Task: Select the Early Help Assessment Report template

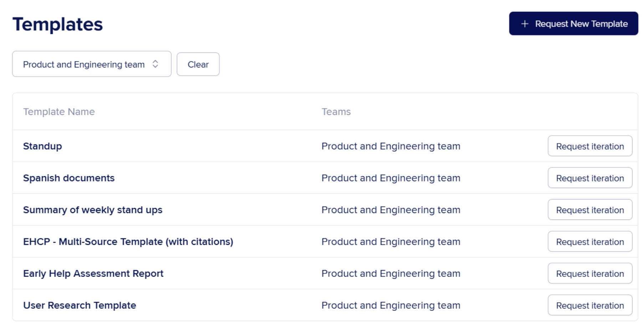Action: (x=93, y=273)
